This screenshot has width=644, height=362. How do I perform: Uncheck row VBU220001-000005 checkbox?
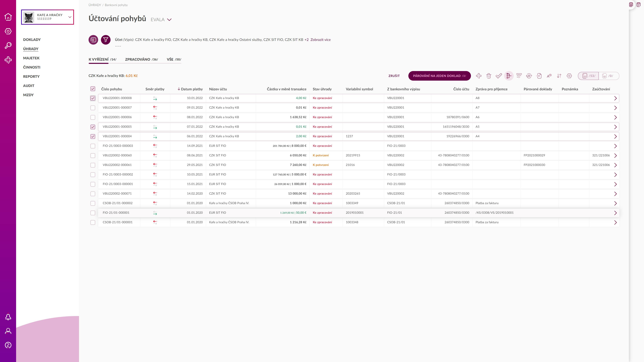[x=93, y=127]
